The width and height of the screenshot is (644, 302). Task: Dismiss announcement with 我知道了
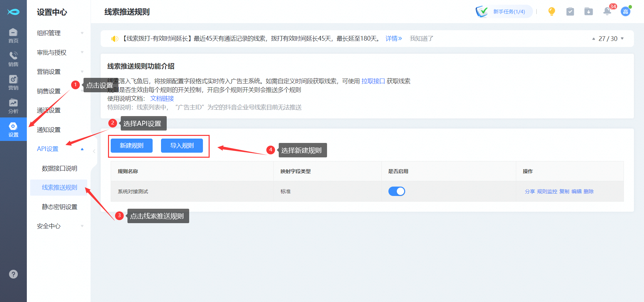pos(422,39)
